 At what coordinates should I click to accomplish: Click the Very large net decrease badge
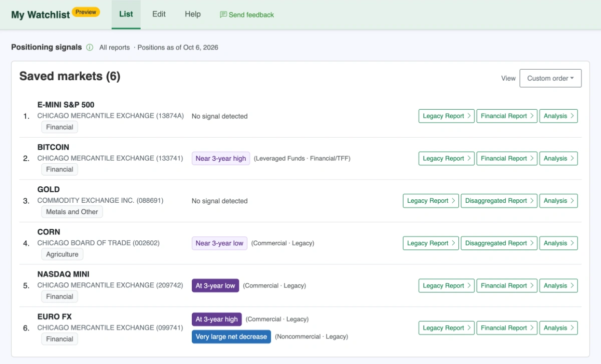tap(231, 336)
